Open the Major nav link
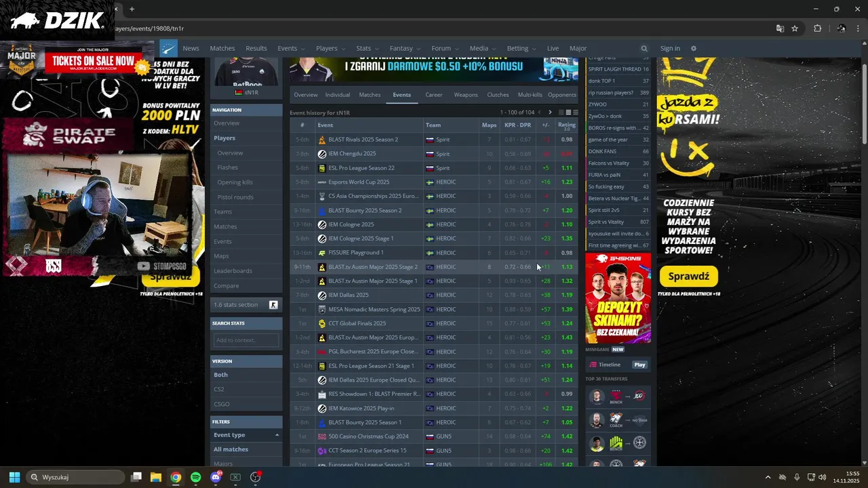 click(x=578, y=49)
